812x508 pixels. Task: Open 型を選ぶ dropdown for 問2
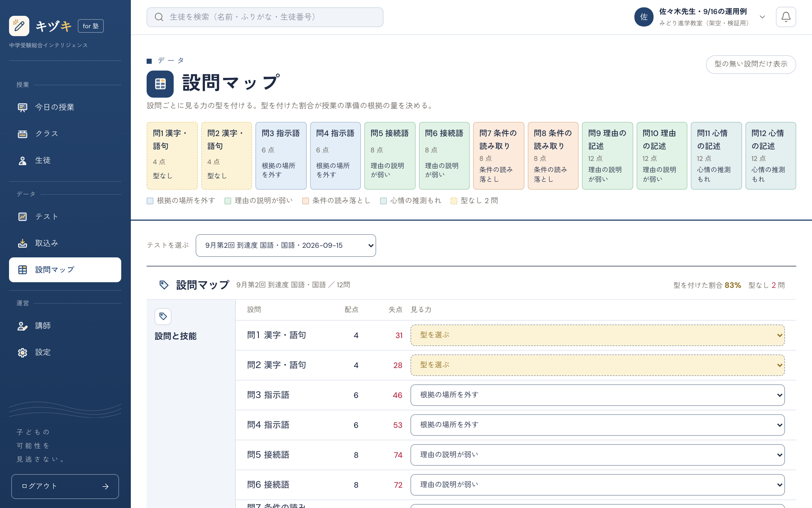coord(597,365)
